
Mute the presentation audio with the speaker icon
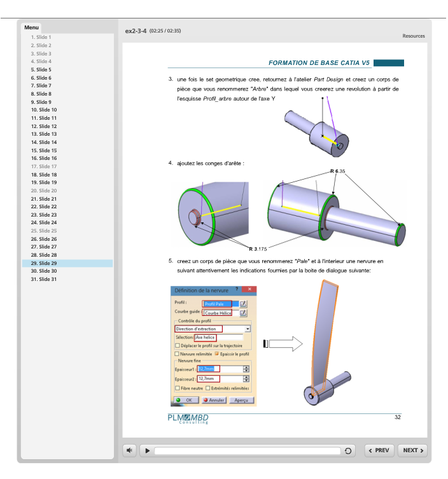[130, 450]
